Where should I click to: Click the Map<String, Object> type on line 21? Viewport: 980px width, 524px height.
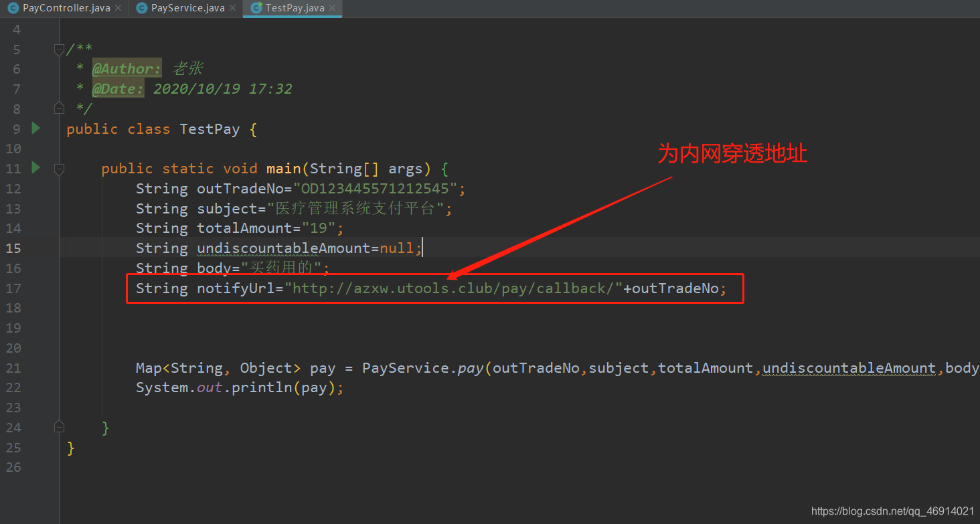click(219, 368)
